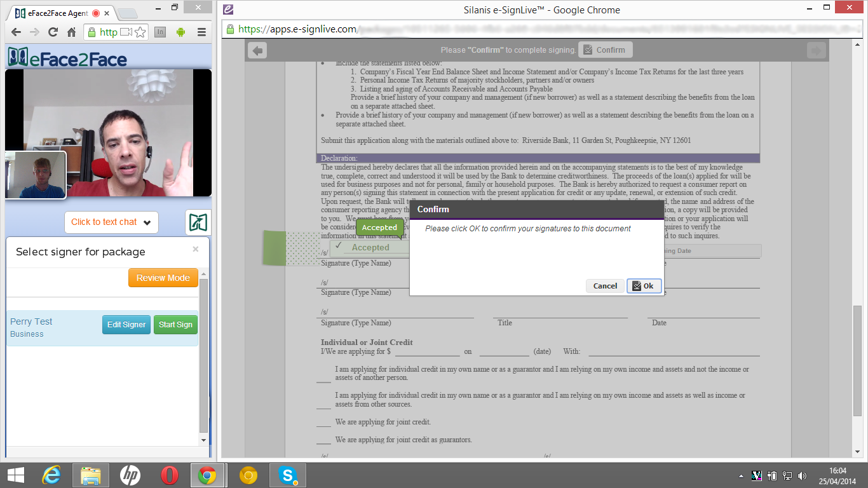This screenshot has width=868, height=488.
Task: Open network status from system tray
Action: coord(787,475)
